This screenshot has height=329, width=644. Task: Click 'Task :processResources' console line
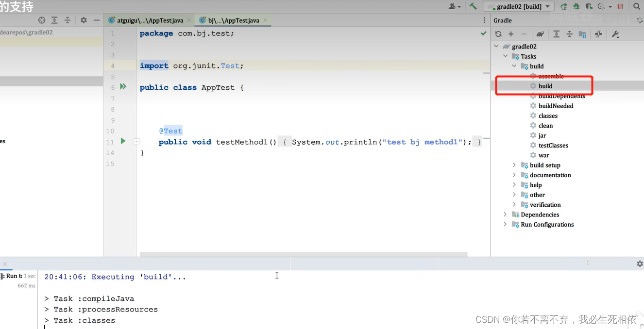pyautogui.click(x=101, y=309)
